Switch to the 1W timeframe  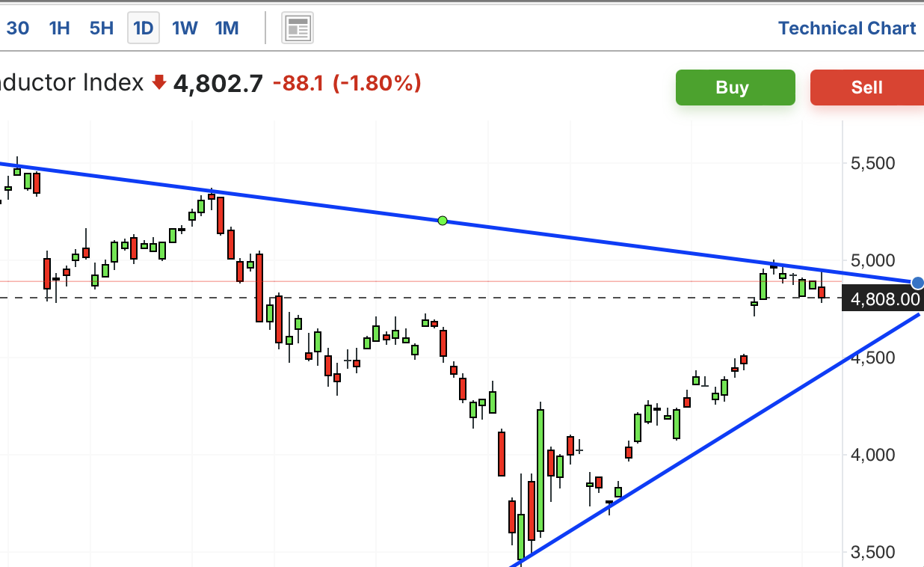pyautogui.click(x=185, y=28)
